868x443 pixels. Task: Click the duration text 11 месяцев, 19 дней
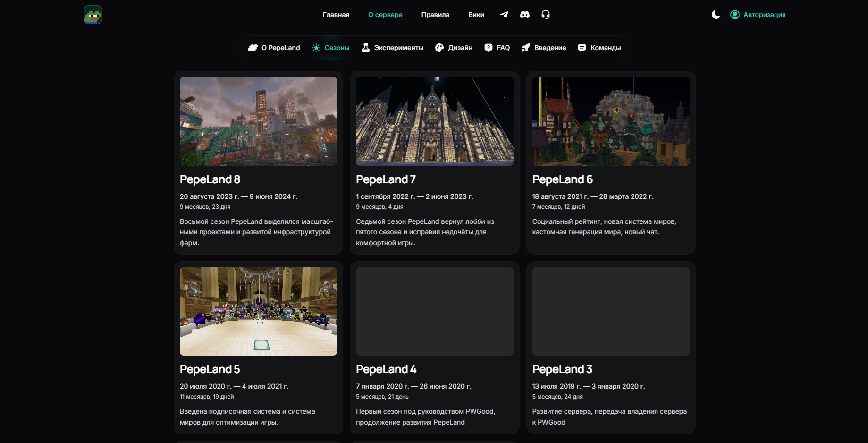tap(207, 397)
